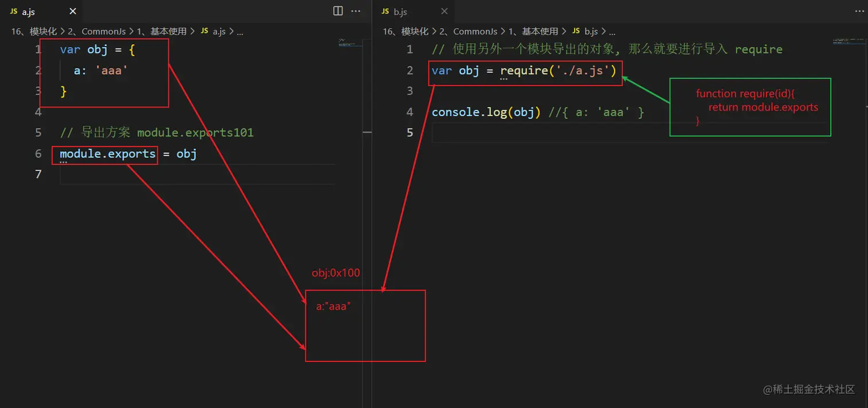Image resolution: width=868 pixels, height=408 pixels.
Task: Place cursor on a: 'aaa' property line
Action: tap(100, 71)
